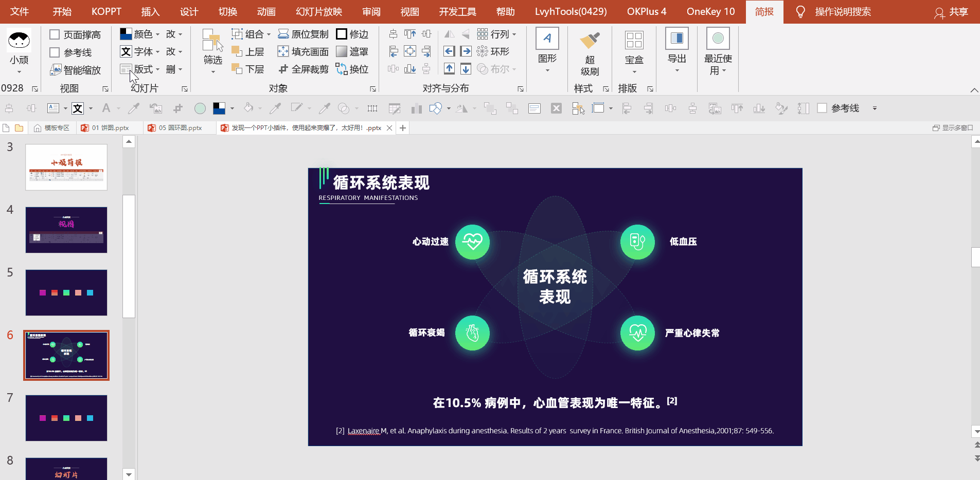Check 参考线 box in the quick toolbar
The height and width of the screenshot is (480, 980).
[822, 108]
